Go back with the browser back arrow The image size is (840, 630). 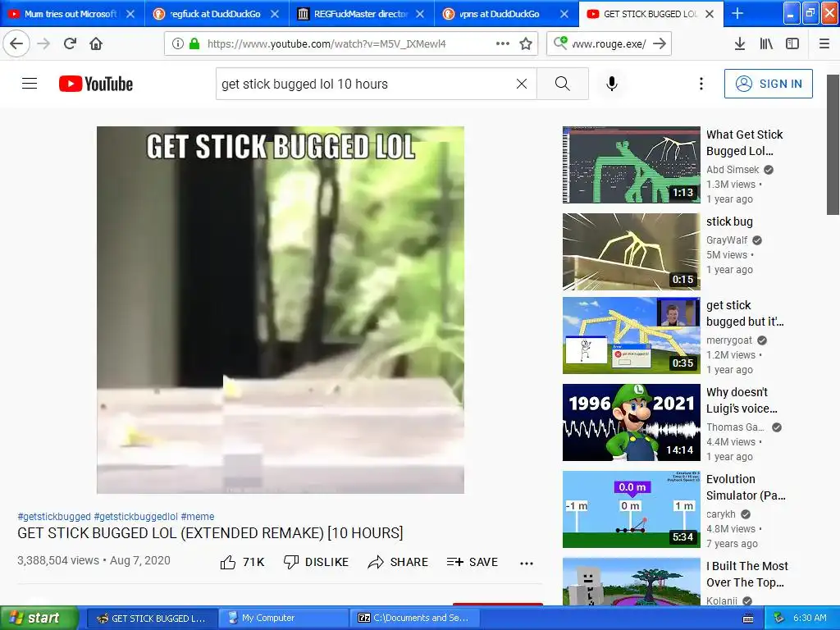(x=16, y=43)
